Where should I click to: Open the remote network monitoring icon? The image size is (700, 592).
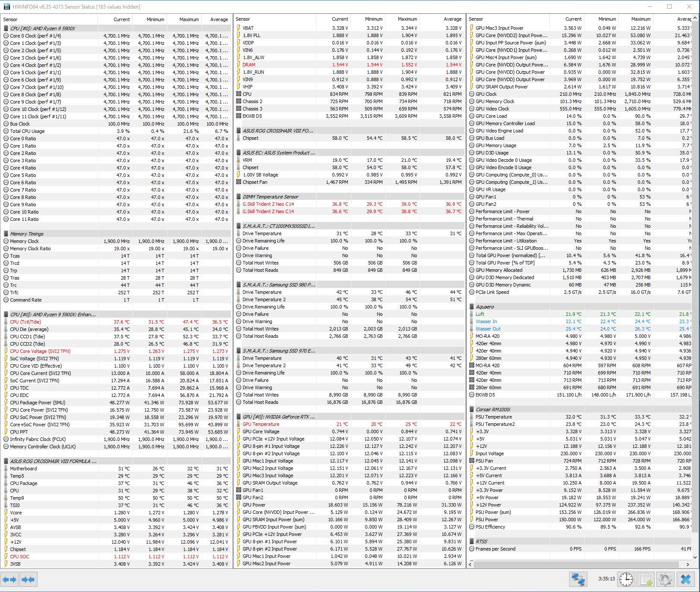[x=578, y=579]
